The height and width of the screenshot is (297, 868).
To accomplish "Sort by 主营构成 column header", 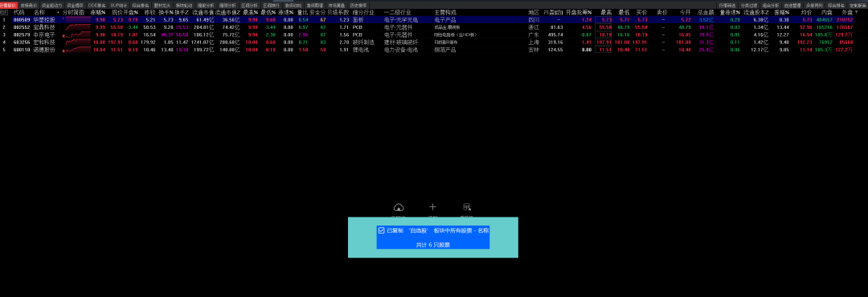I will pos(445,11).
